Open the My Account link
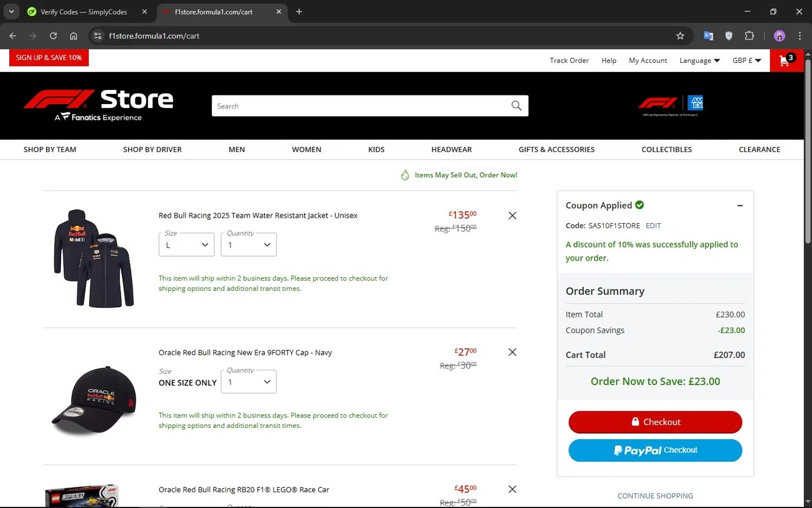The width and height of the screenshot is (812, 508). click(x=648, y=61)
